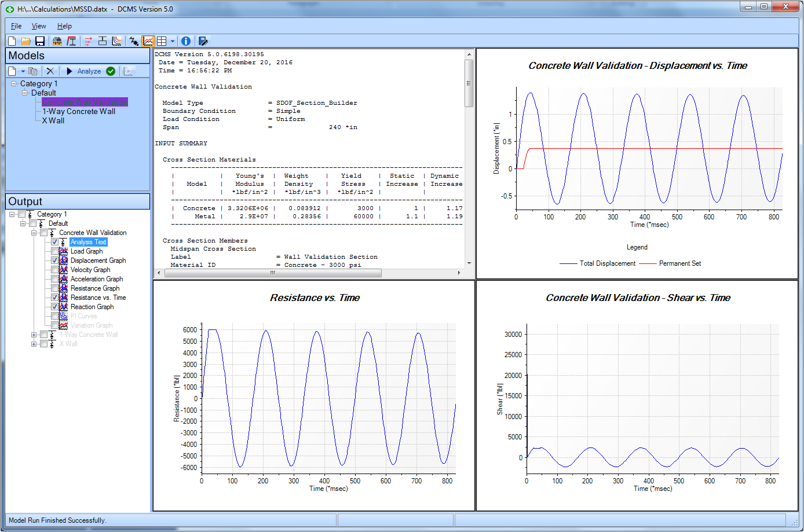Expand the 1-Way Concrete Wall output node
Viewport: 804px width, 532px height.
click(x=34, y=335)
